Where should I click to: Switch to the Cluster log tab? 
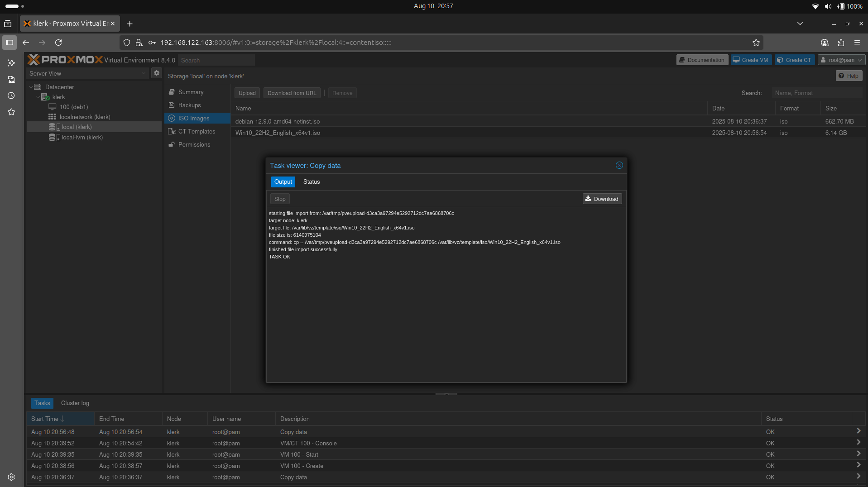[75, 403]
